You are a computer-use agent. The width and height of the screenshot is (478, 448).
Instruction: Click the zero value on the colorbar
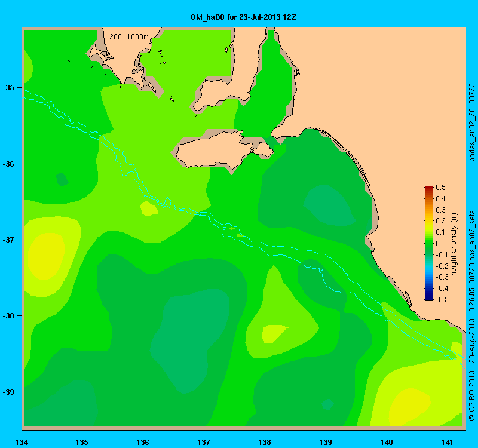438,244
